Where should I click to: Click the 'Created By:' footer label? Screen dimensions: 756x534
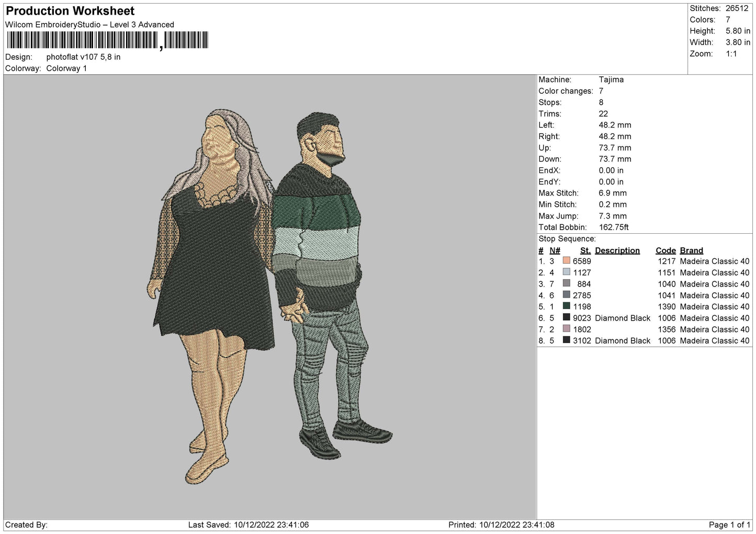coord(26,525)
